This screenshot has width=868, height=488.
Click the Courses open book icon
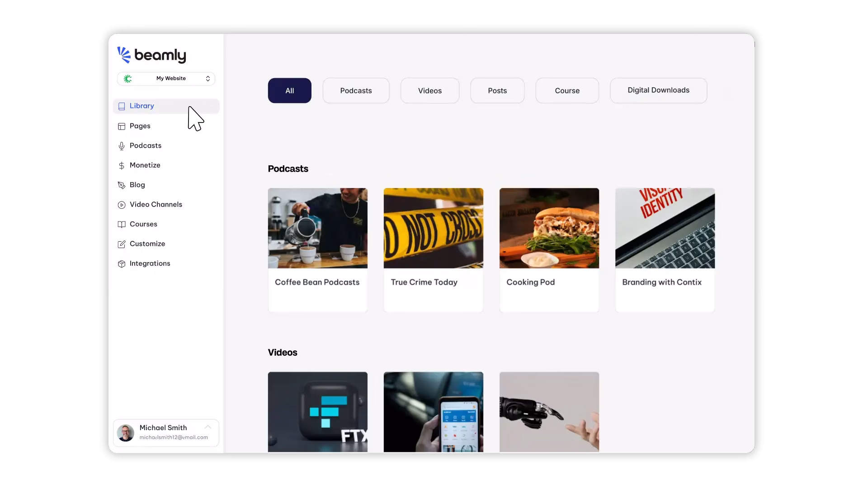tap(122, 225)
